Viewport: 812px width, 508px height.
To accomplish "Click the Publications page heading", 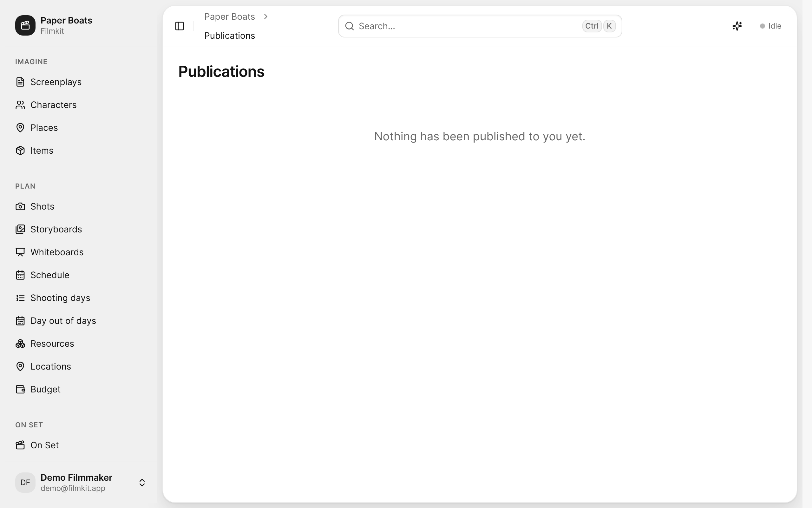I will click(221, 71).
